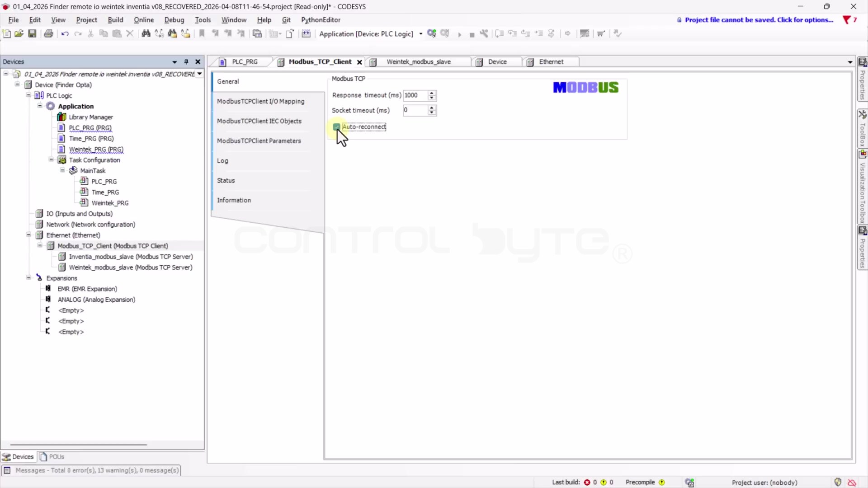Collapse the Expansions tree node
This screenshot has width=868, height=488.
[28, 278]
